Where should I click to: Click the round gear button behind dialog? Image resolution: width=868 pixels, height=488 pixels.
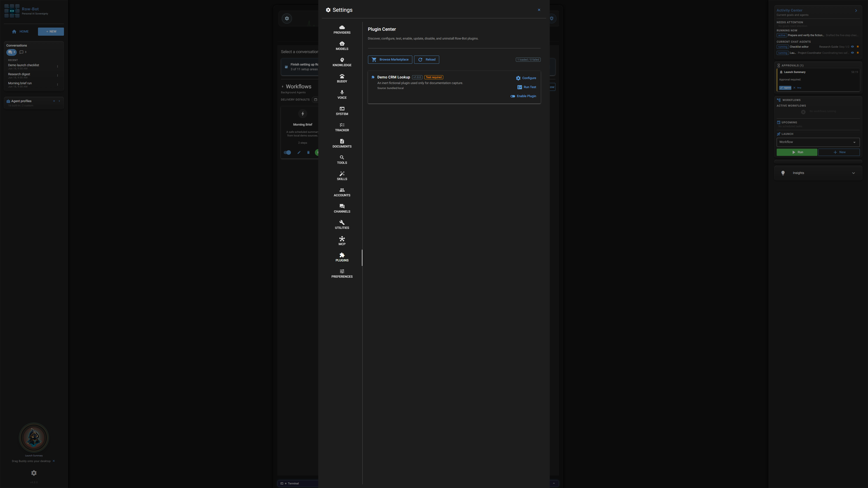coord(287,19)
